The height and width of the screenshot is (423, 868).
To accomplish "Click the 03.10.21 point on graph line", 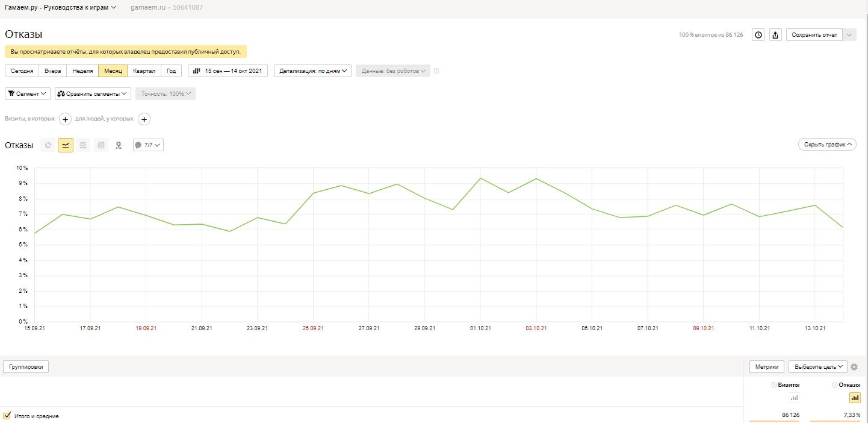I will point(536,178).
